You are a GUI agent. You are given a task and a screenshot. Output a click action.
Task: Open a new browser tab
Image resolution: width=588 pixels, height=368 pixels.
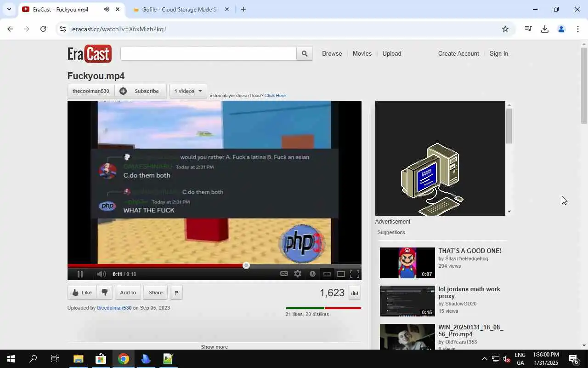tap(243, 9)
